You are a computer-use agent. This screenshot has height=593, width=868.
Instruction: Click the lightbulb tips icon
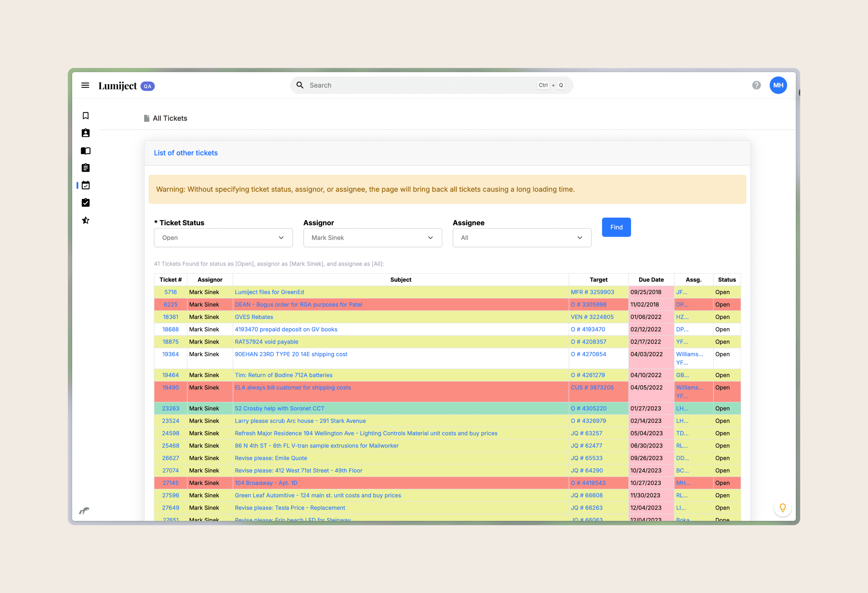tap(783, 508)
